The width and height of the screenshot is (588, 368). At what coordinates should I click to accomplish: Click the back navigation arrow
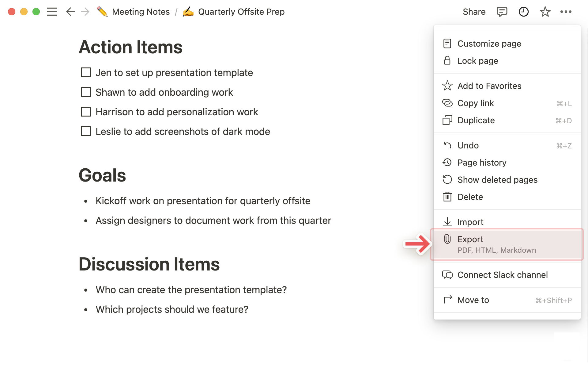(x=70, y=11)
